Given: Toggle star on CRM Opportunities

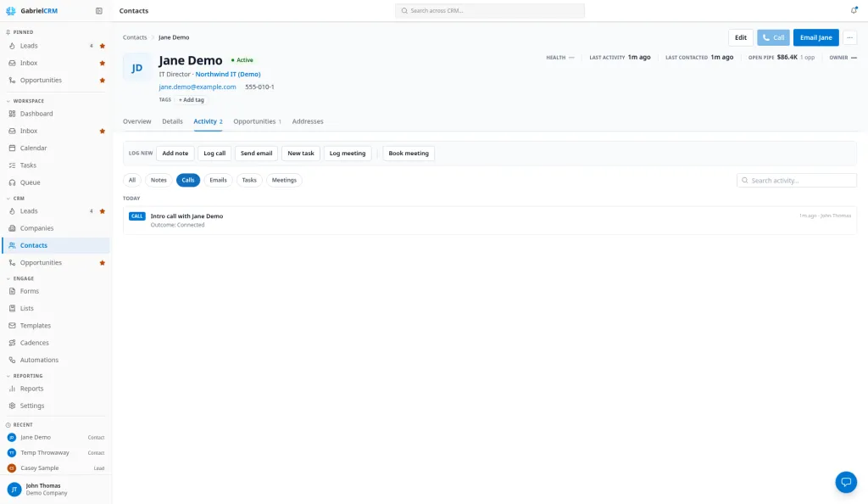Looking at the screenshot, I should click(x=103, y=263).
